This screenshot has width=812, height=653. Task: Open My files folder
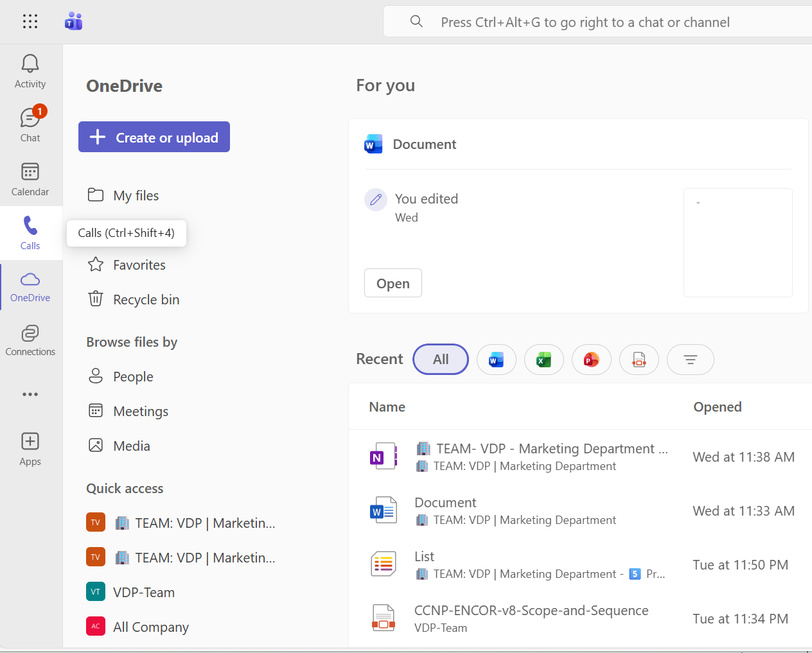123,195
